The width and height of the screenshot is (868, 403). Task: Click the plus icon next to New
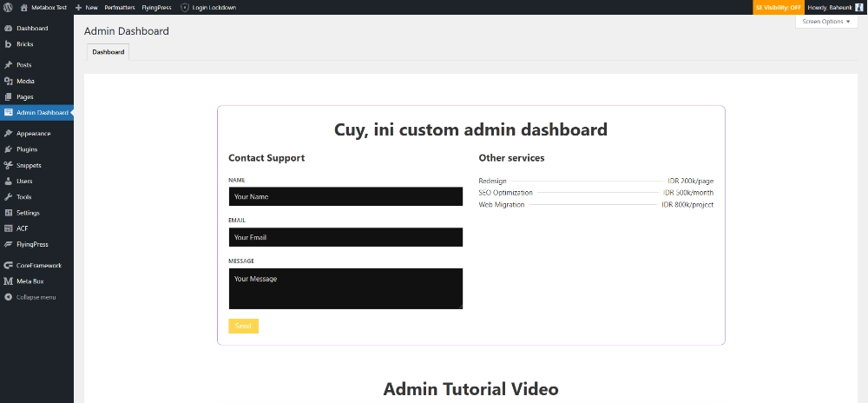pyautogui.click(x=78, y=8)
